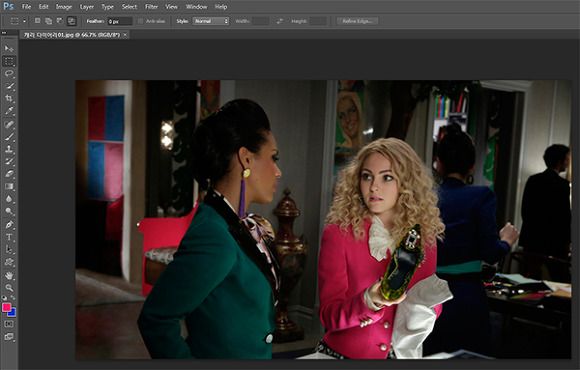Change the screen mode
The width and height of the screenshot is (580, 370).
click(9, 337)
